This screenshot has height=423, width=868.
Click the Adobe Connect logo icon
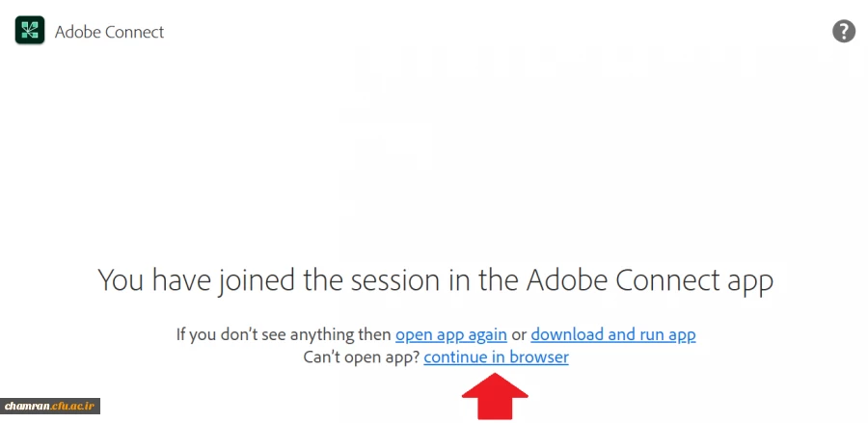30,32
